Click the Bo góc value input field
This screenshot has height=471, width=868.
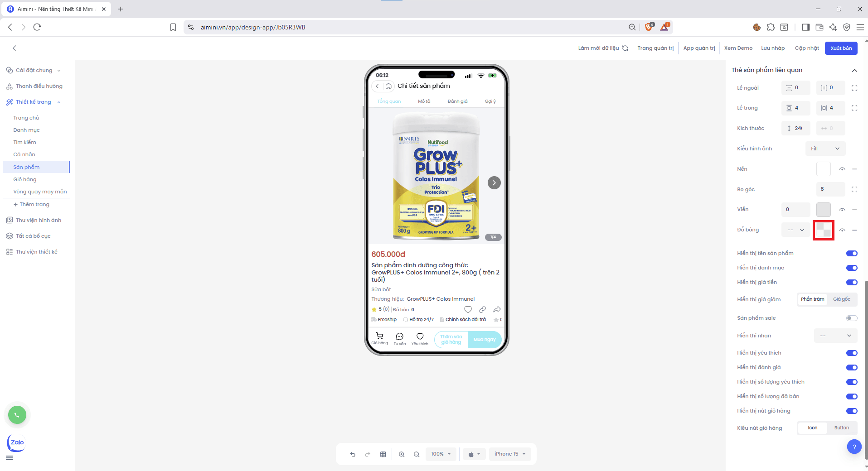click(x=830, y=189)
